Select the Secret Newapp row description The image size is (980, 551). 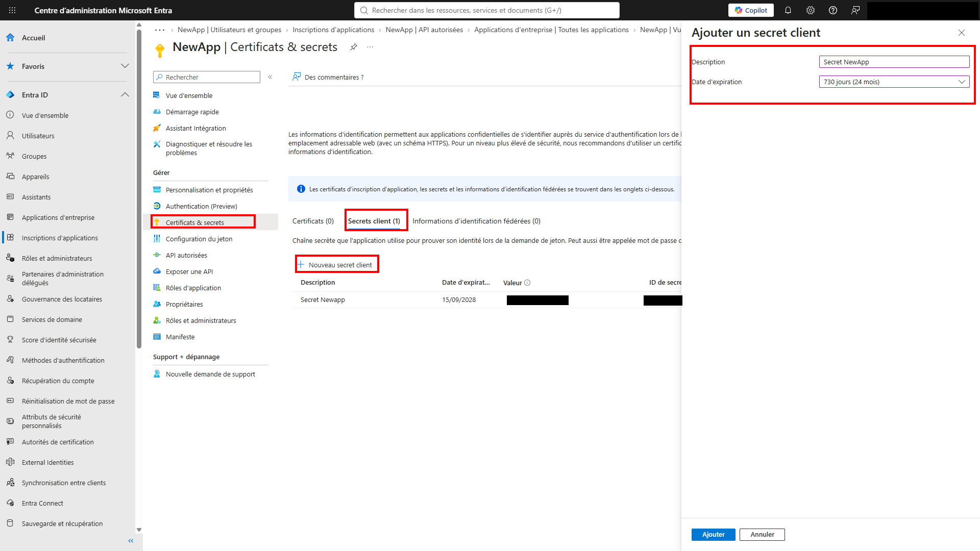click(323, 300)
